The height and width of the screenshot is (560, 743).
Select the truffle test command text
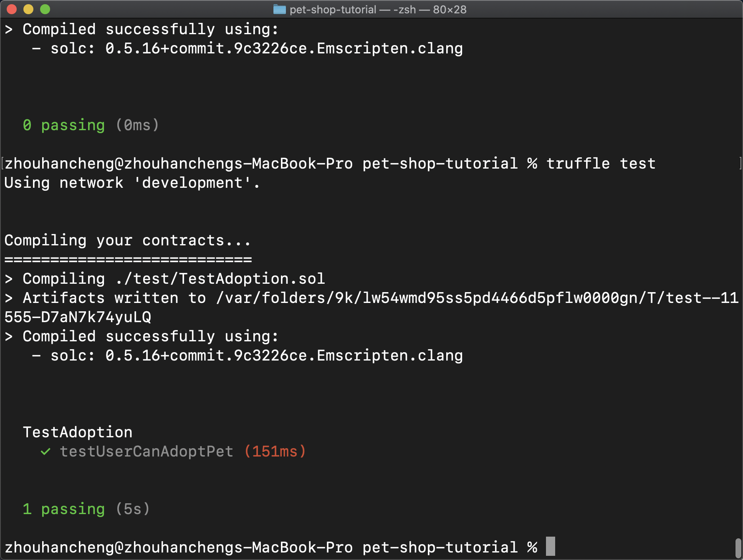tap(601, 163)
